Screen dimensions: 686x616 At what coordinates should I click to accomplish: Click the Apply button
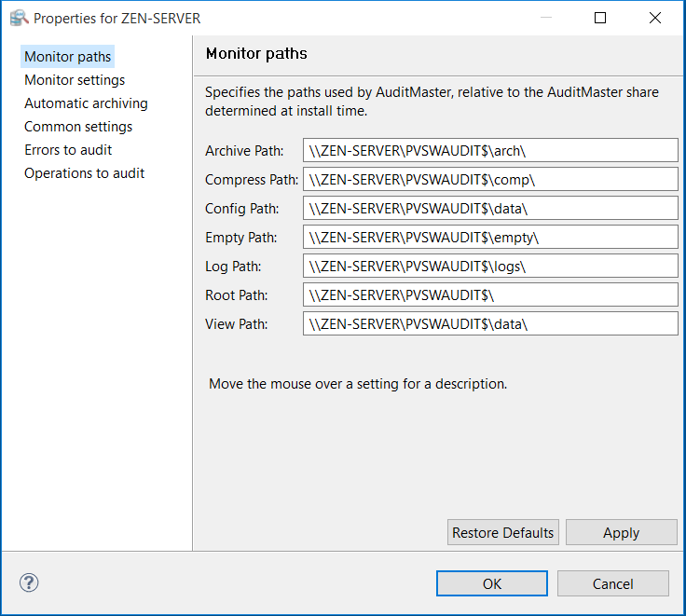point(621,533)
